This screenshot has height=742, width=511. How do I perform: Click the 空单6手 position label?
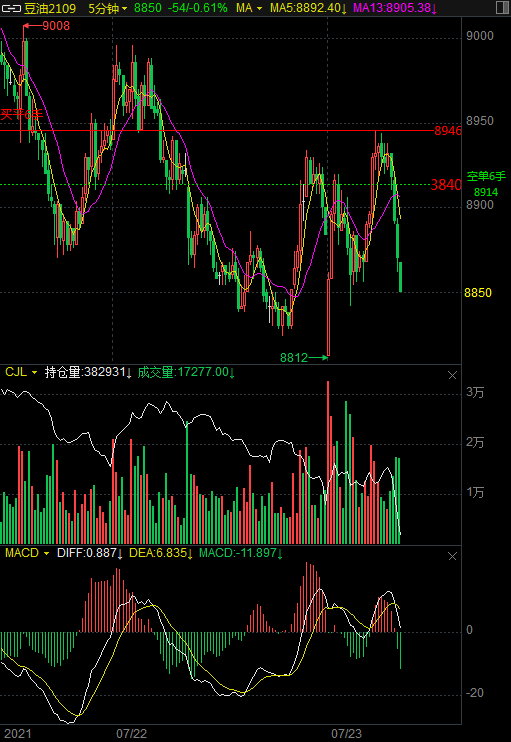click(x=486, y=177)
